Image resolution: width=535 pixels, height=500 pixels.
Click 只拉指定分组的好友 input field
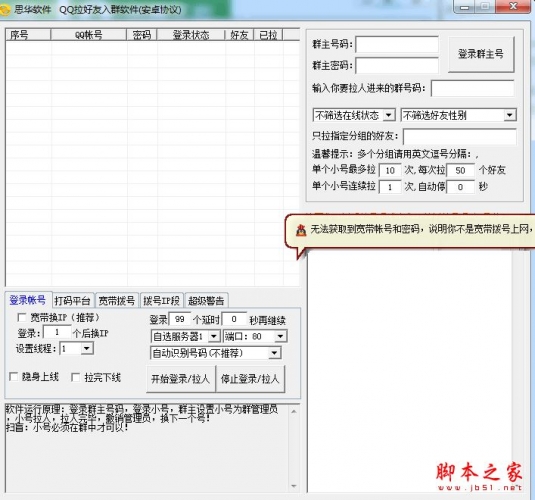tap(460, 137)
